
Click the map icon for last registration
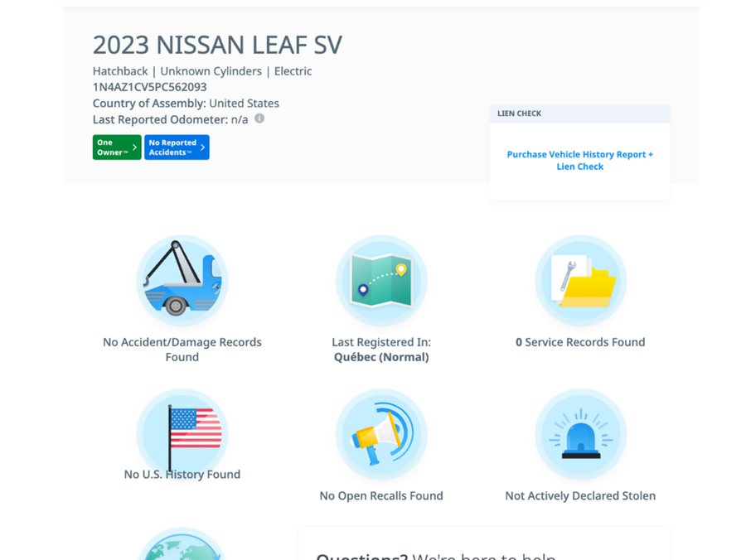pyautogui.click(x=380, y=280)
